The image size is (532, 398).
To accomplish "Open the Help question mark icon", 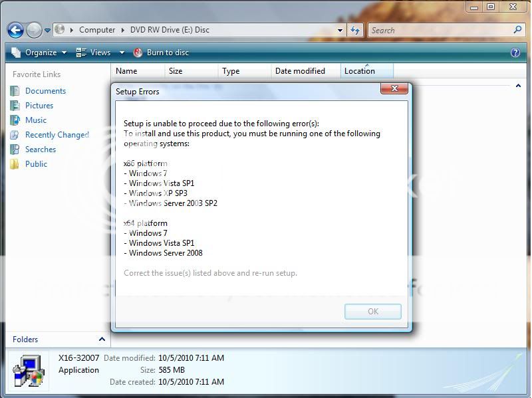I will (x=515, y=52).
